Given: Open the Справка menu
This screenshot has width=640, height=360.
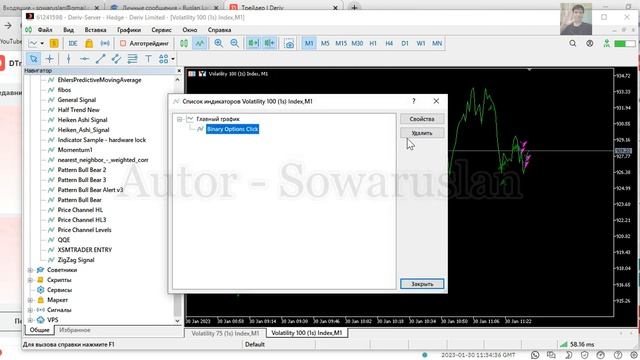Looking at the screenshot, I should click(x=220, y=30).
